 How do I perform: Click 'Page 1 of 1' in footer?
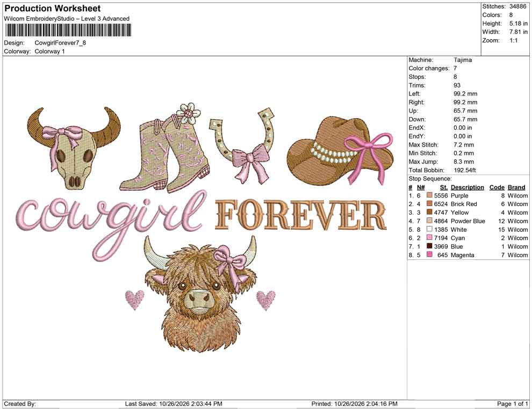[512, 404]
